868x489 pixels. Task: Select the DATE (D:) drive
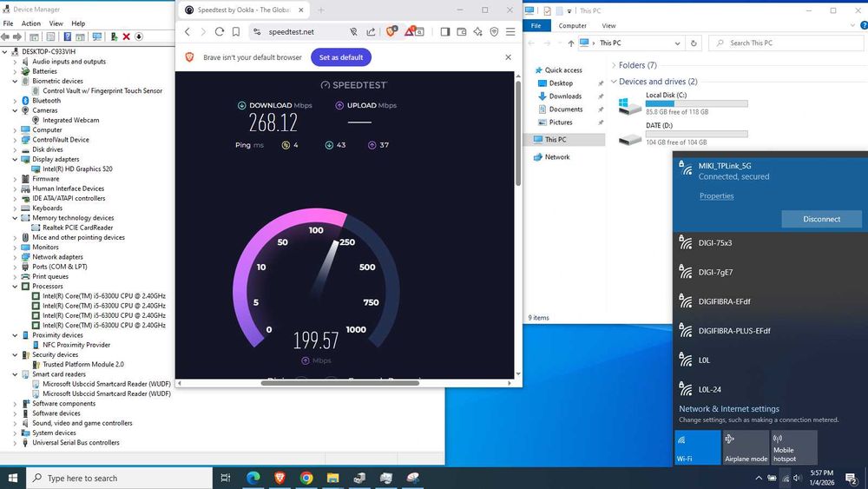coord(684,134)
